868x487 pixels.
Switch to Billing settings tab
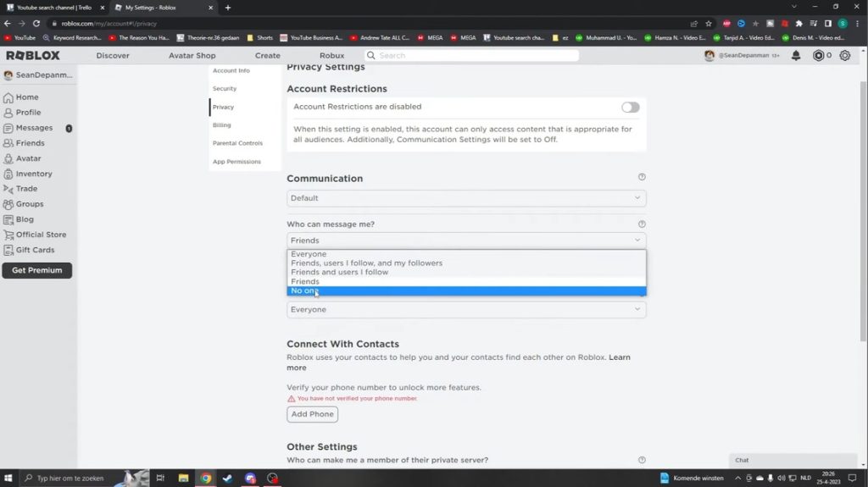pyautogui.click(x=221, y=125)
